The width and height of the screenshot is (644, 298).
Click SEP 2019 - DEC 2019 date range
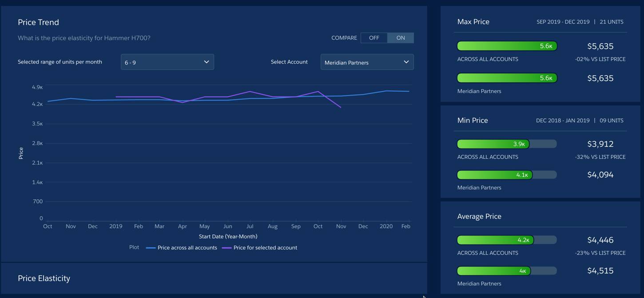click(563, 22)
